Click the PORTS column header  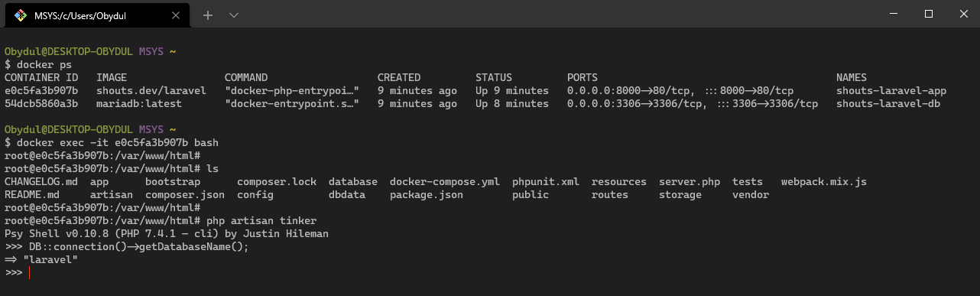click(x=582, y=78)
